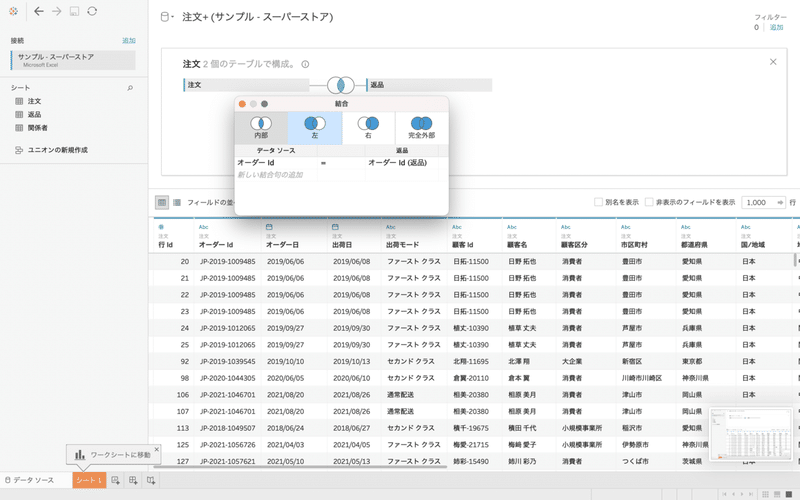Toggle the 別名を表示 checkbox

598,202
